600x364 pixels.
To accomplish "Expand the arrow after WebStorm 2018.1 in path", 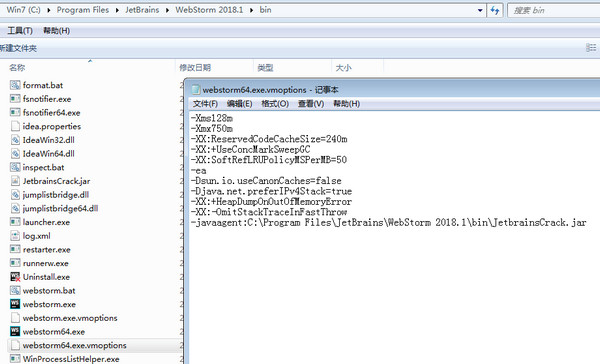I will pos(251,10).
